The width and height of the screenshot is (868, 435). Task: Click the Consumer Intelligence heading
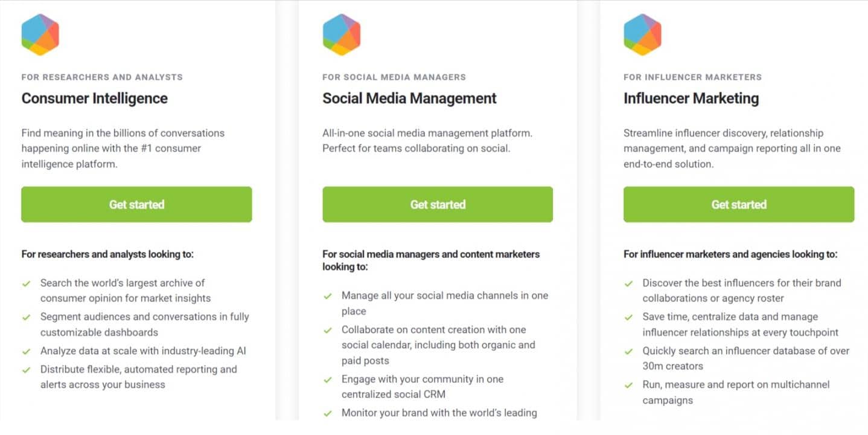pos(94,98)
